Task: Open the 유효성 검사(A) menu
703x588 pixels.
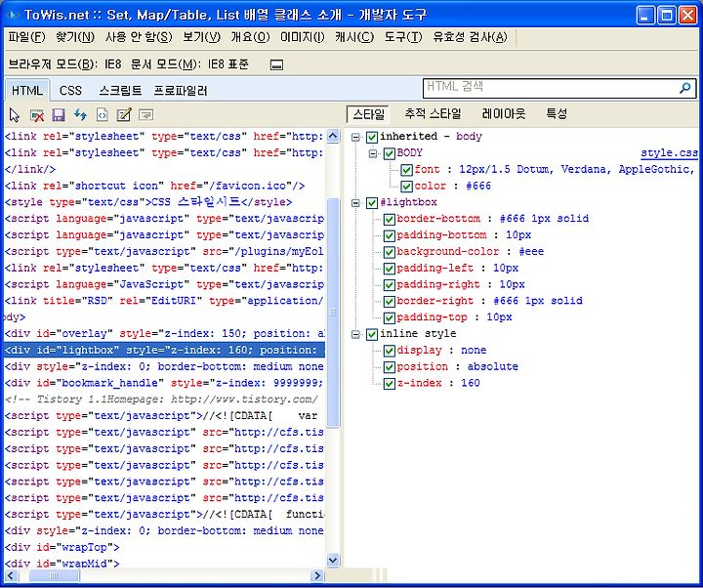Action: (470, 37)
